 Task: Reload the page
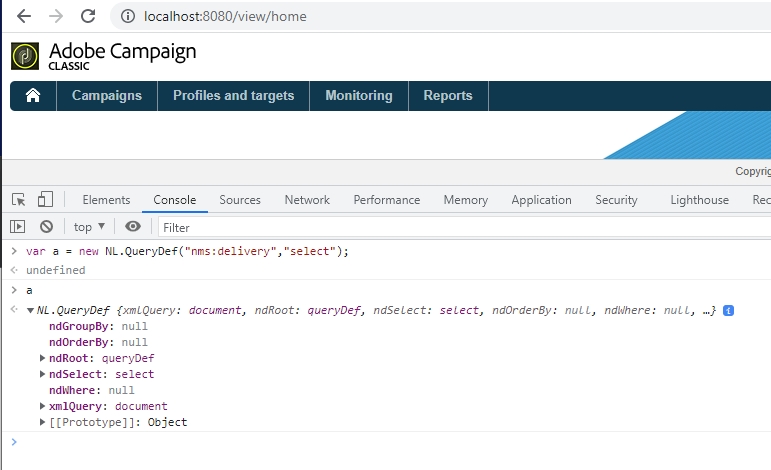click(88, 16)
